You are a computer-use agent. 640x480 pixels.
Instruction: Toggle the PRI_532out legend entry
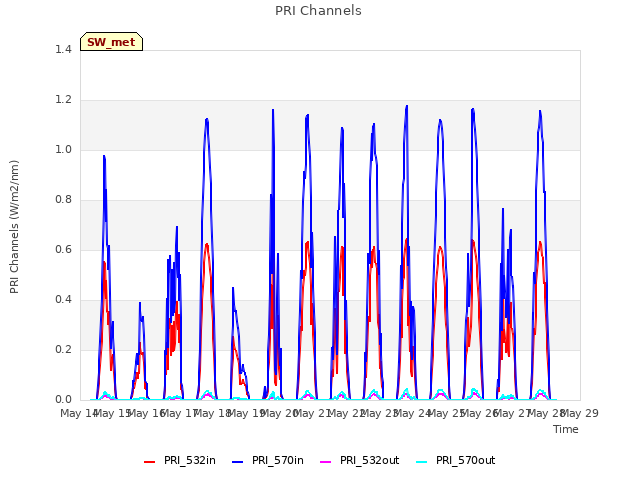click(x=359, y=461)
